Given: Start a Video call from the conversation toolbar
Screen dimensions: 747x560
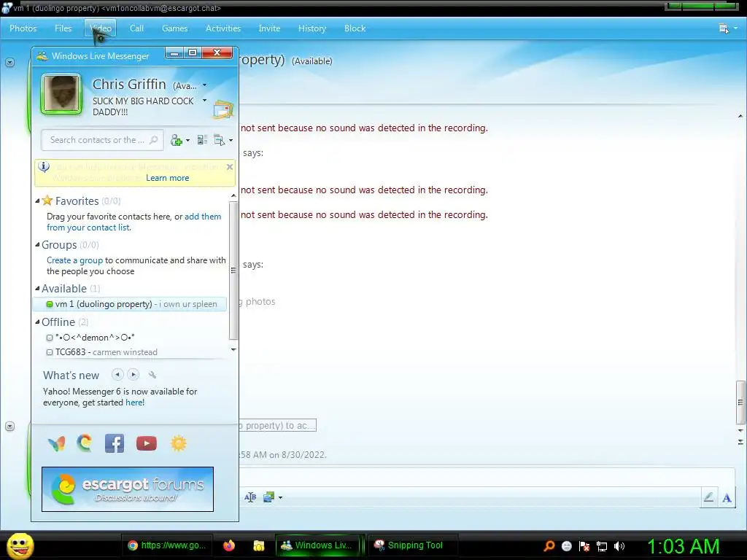Looking at the screenshot, I should coord(101,28).
